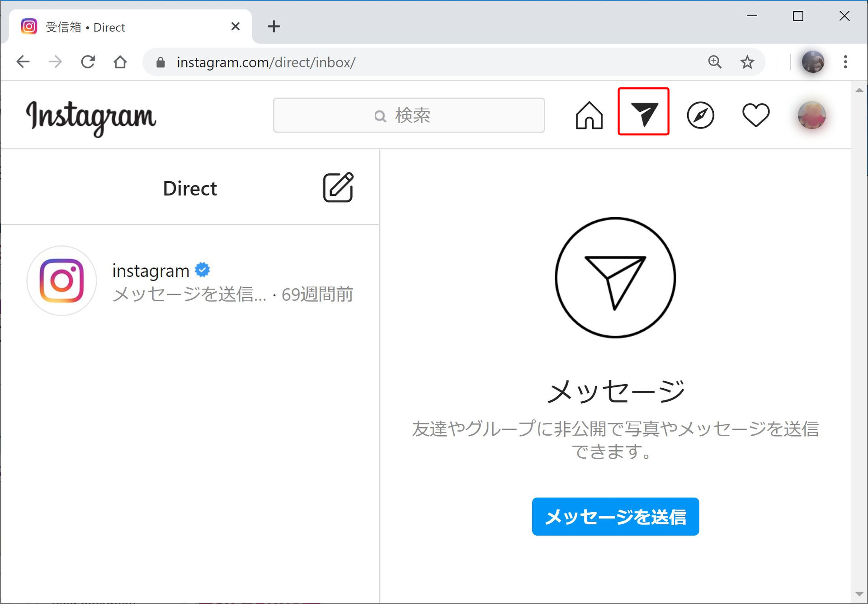Click the browser zoom magnifier icon

[x=714, y=62]
